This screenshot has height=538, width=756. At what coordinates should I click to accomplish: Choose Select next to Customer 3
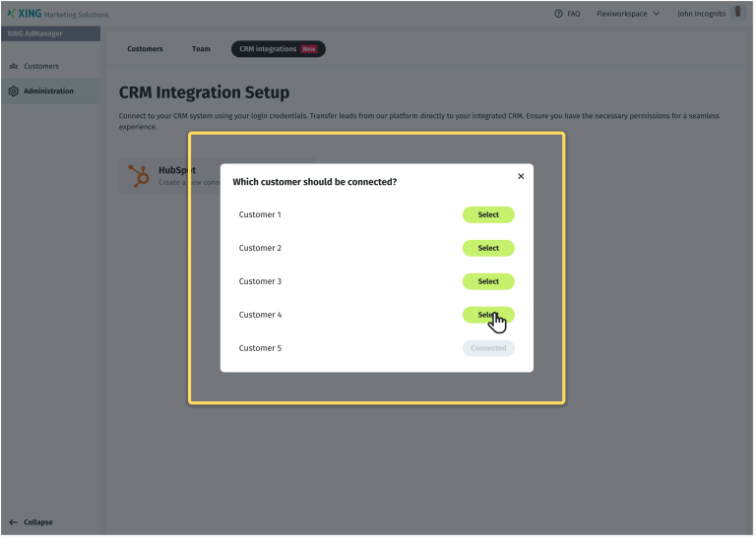coord(488,281)
